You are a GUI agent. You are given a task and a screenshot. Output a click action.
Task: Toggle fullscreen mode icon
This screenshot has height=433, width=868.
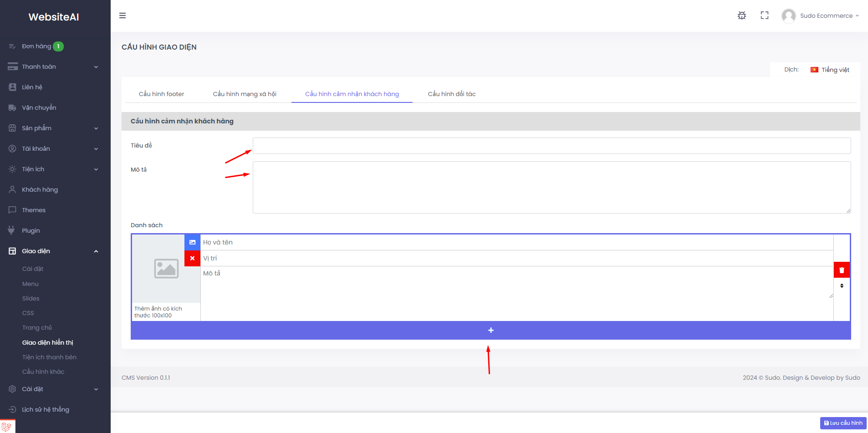[x=765, y=15]
